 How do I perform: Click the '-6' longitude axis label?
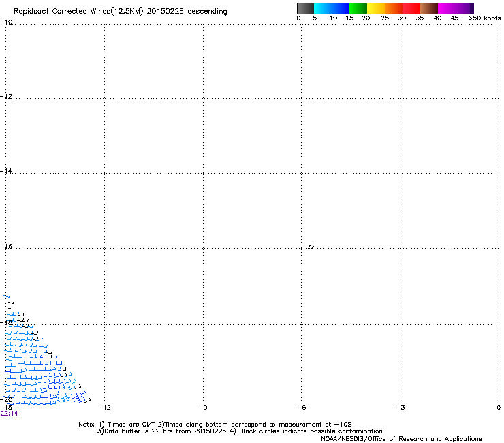click(x=302, y=408)
